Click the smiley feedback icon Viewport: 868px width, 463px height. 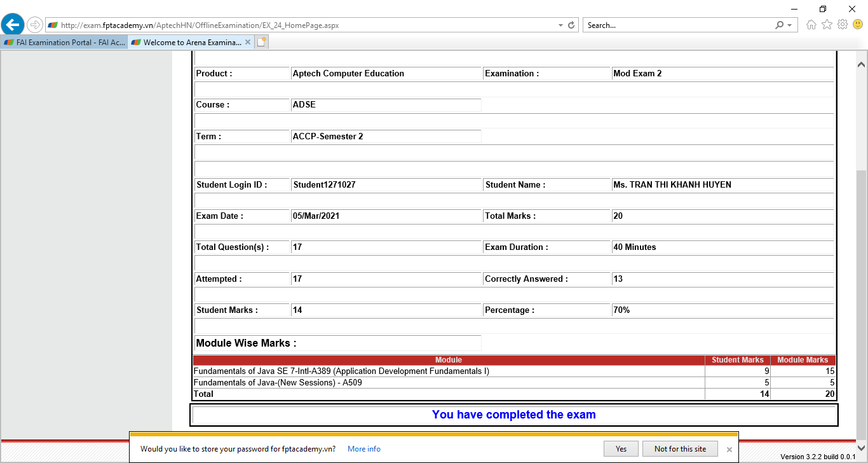[x=858, y=25]
